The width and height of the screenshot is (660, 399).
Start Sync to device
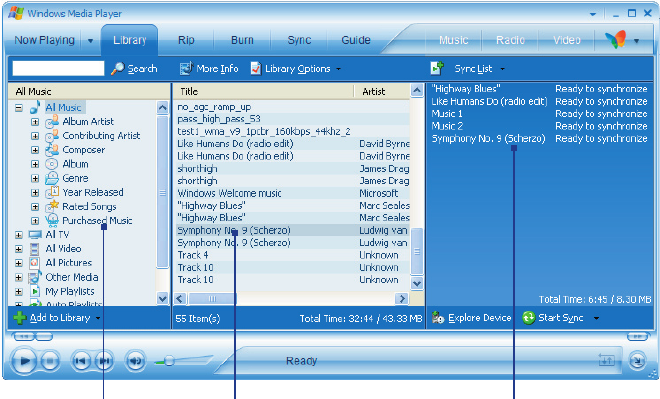click(553, 318)
